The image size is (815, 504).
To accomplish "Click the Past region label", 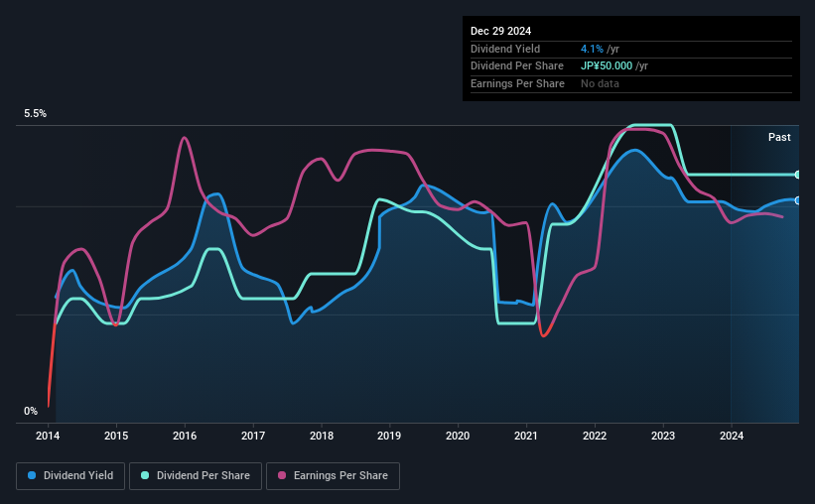I will [x=779, y=137].
